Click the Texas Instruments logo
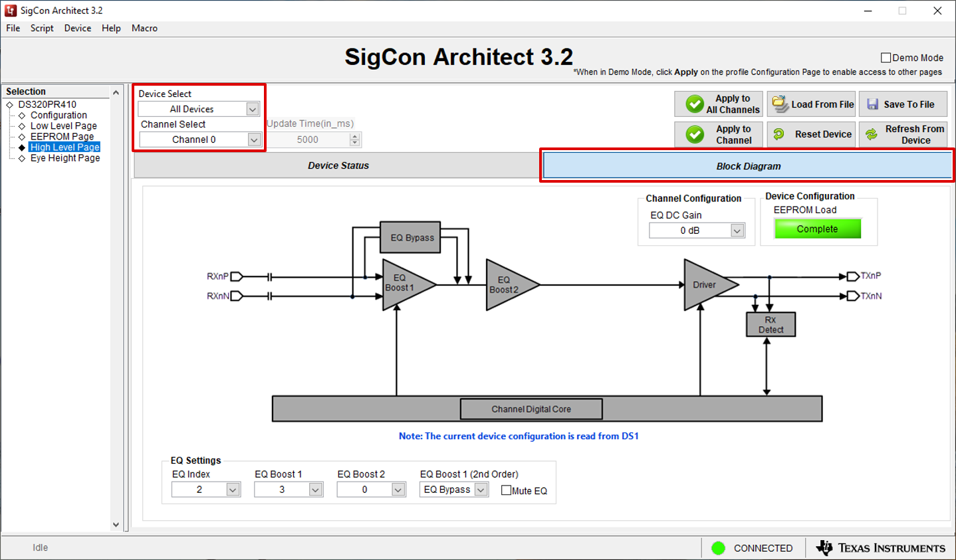 881,548
